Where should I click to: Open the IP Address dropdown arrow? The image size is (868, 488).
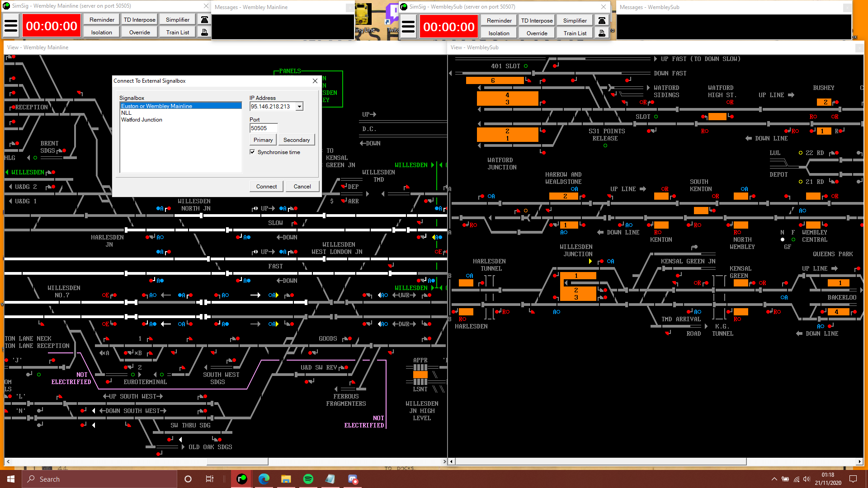pyautogui.click(x=299, y=106)
